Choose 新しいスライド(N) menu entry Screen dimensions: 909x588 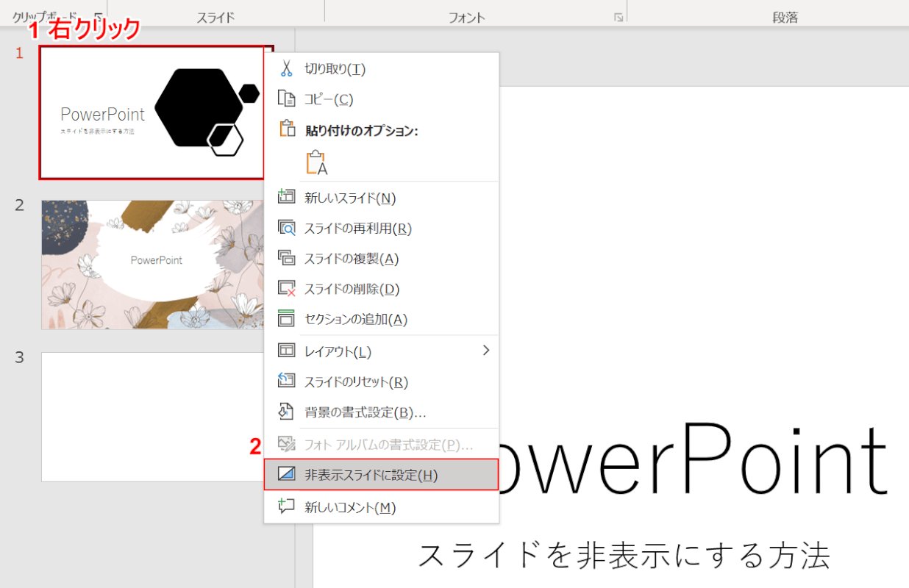381,197
